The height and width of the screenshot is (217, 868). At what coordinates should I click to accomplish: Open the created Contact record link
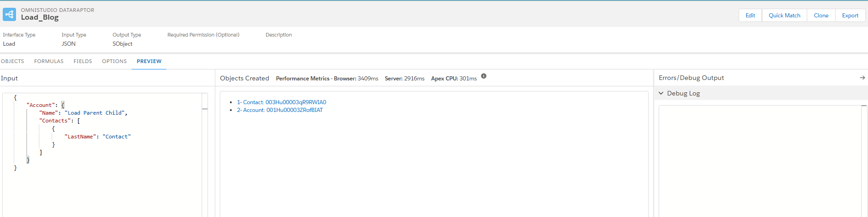pyautogui.click(x=281, y=102)
